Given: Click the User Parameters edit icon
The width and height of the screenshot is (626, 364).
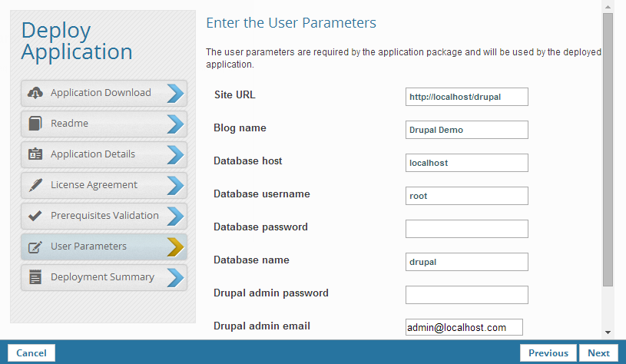Looking at the screenshot, I should click(35, 247).
